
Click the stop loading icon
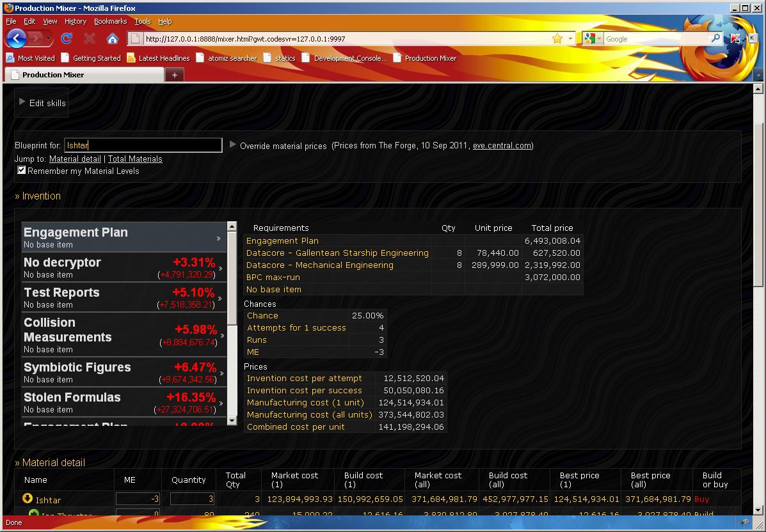point(90,38)
